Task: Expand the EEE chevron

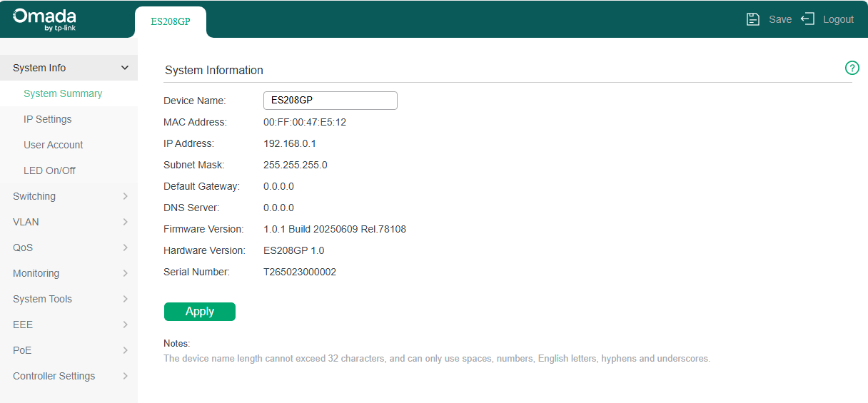Action: coord(125,325)
